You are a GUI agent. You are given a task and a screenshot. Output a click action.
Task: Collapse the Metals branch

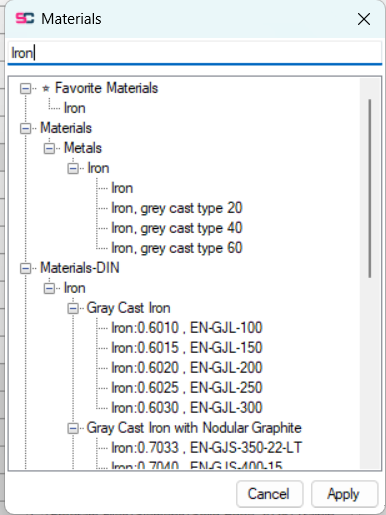click(49, 149)
